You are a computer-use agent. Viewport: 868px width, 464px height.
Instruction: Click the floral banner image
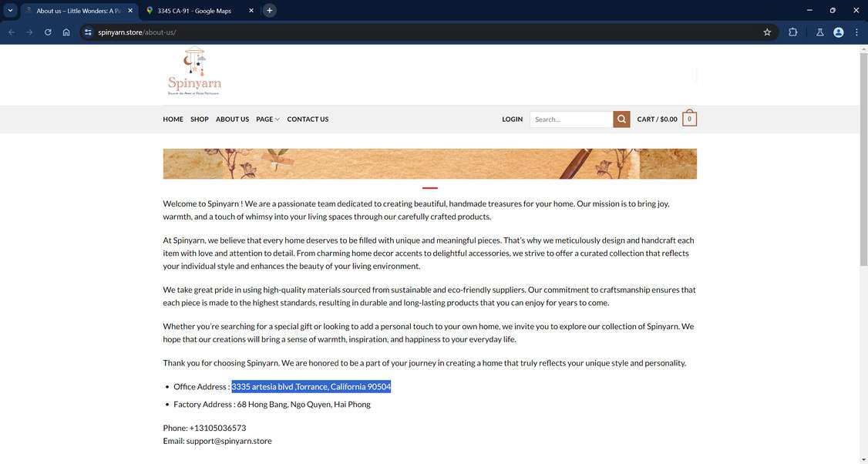pos(429,163)
